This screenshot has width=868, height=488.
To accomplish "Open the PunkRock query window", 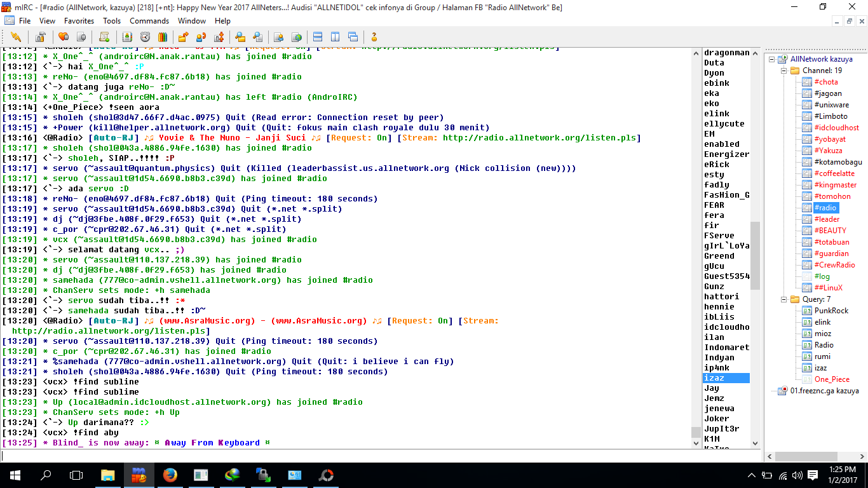I will (831, 311).
